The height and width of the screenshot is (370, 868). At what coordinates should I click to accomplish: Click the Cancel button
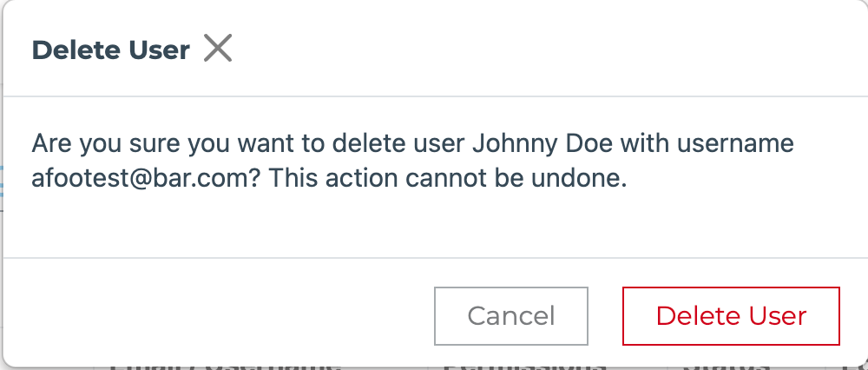pos(511,315)
